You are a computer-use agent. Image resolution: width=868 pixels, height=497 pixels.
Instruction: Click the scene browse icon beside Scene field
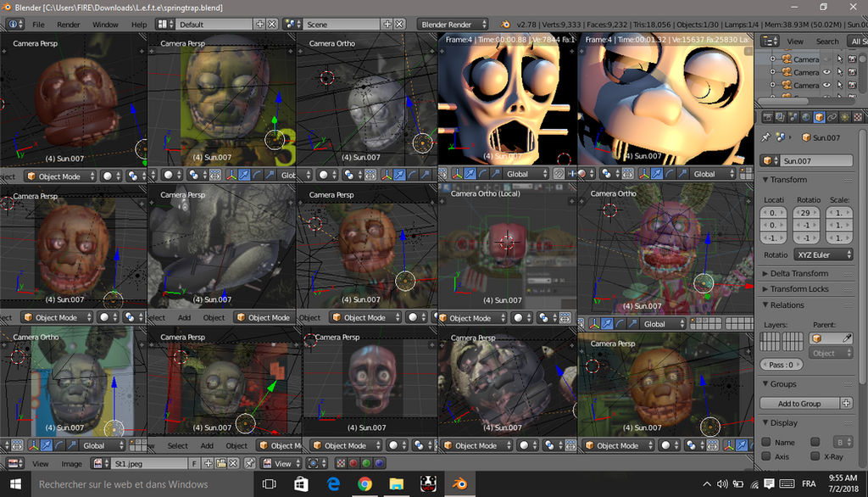(x=292, y=25)
